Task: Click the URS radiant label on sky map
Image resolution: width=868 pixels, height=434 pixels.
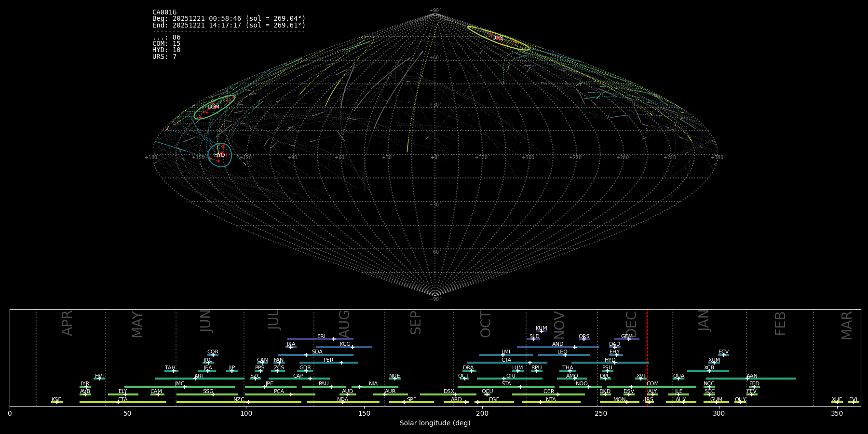Action: tap(498, 38)
